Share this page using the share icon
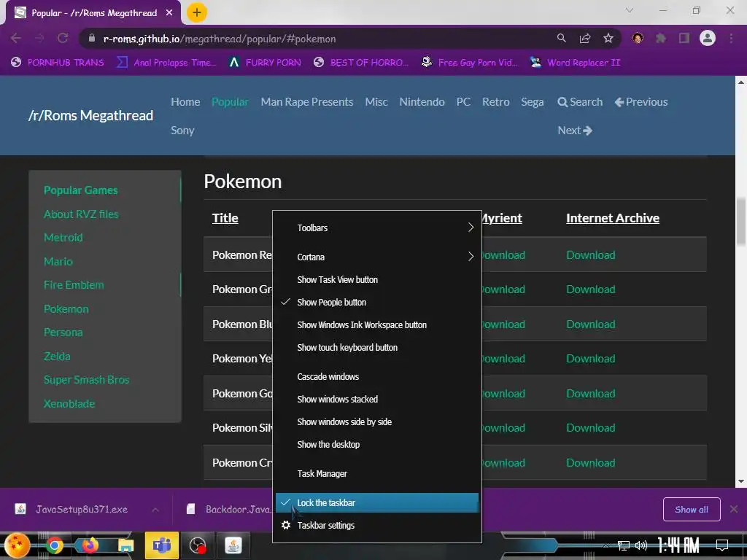747x560 pixels. coord(585,38)
